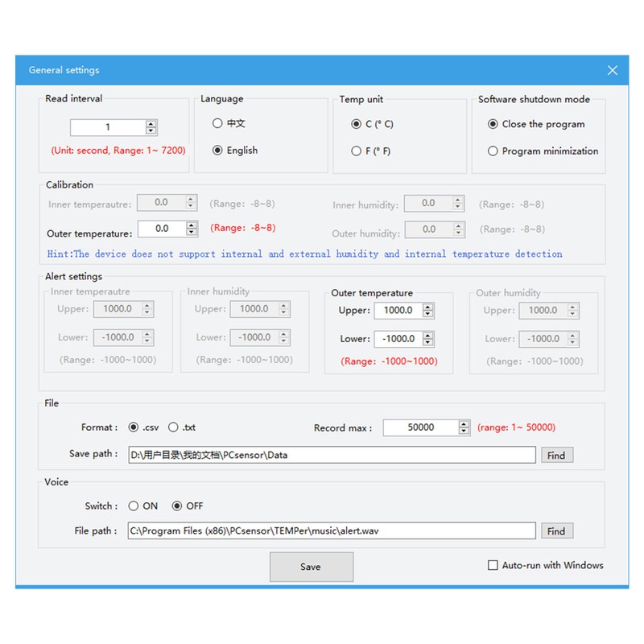Increase the Outer temperature Lower alert limit
The height and width of the screenshot is (644, 644).
tap(429, 335)
